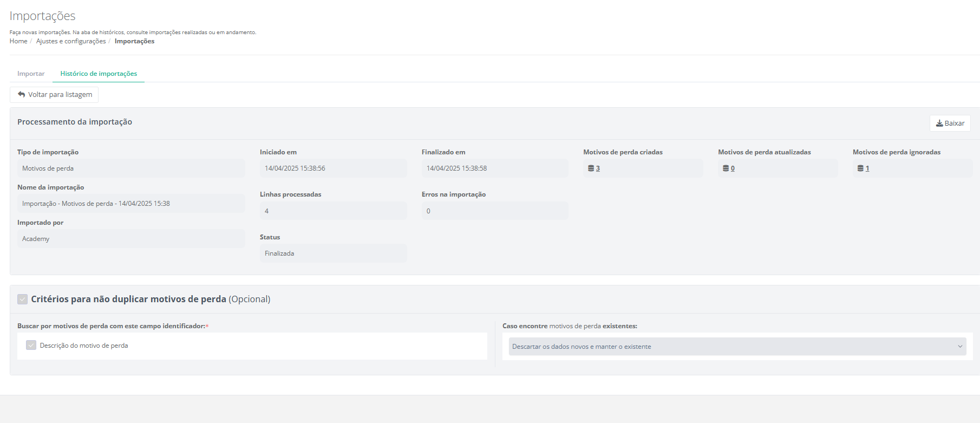Click the database icon for created loss reasons
Screen dimensions: 980x423
tap(591, 168)
